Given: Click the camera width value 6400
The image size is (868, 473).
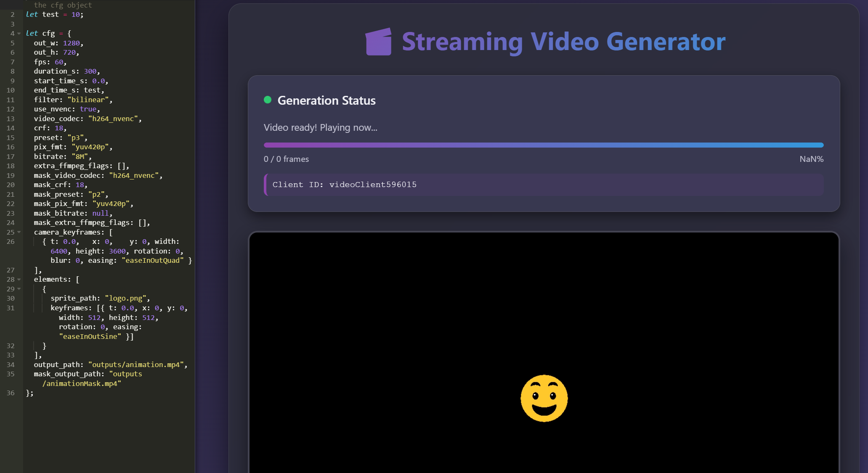Looking at the screenshot, I should (x=59, y=251).
